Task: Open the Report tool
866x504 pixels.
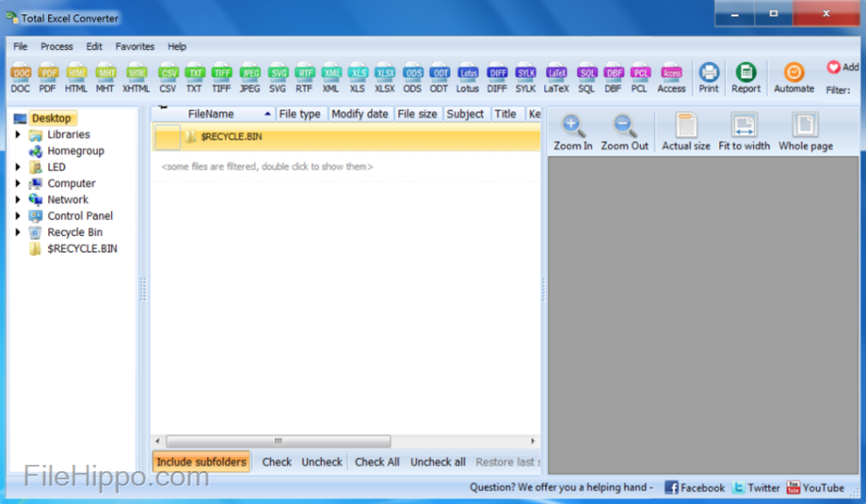Action: tap(745, 77)
